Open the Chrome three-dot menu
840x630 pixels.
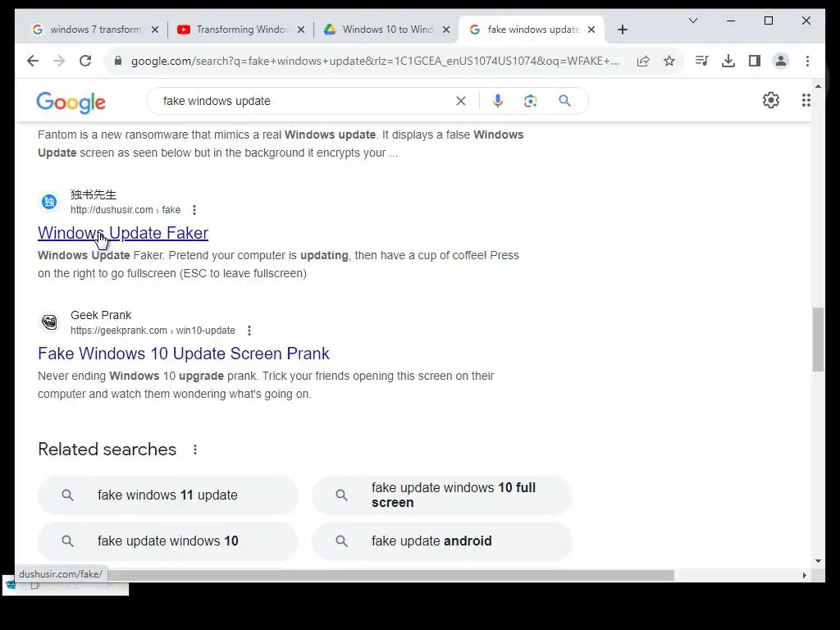pyautogui.click(x=807, y=61)
